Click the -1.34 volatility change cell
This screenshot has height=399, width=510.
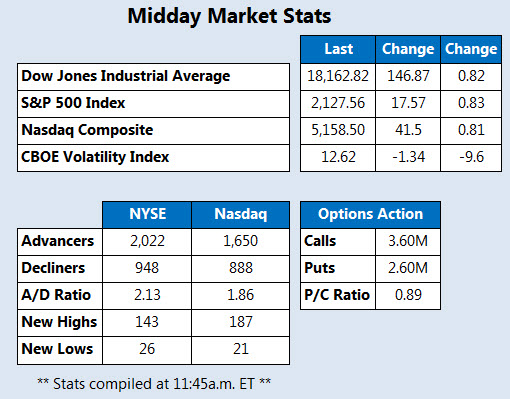tap(408, 158)
